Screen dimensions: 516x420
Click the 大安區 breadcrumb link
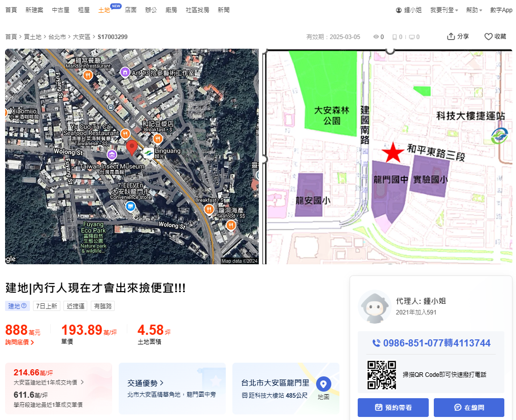[81, 37]
